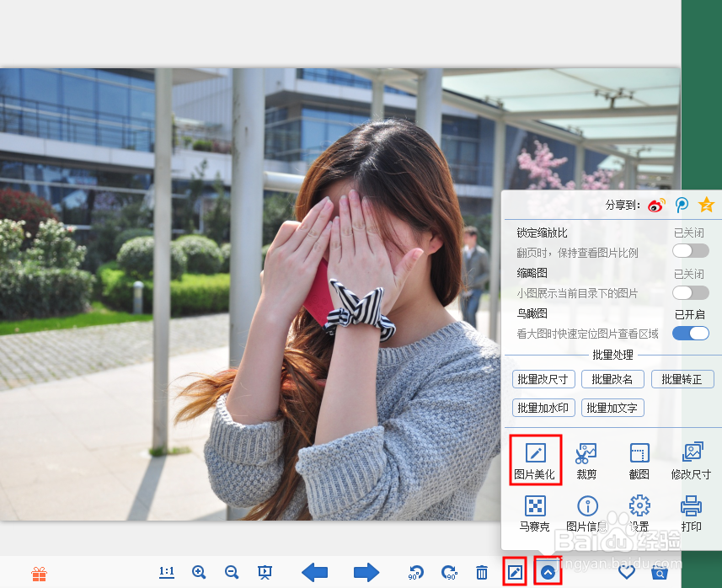Collapse the more-options popup with the up chevron
Screen dimensions: 722x588
(548, 572)
